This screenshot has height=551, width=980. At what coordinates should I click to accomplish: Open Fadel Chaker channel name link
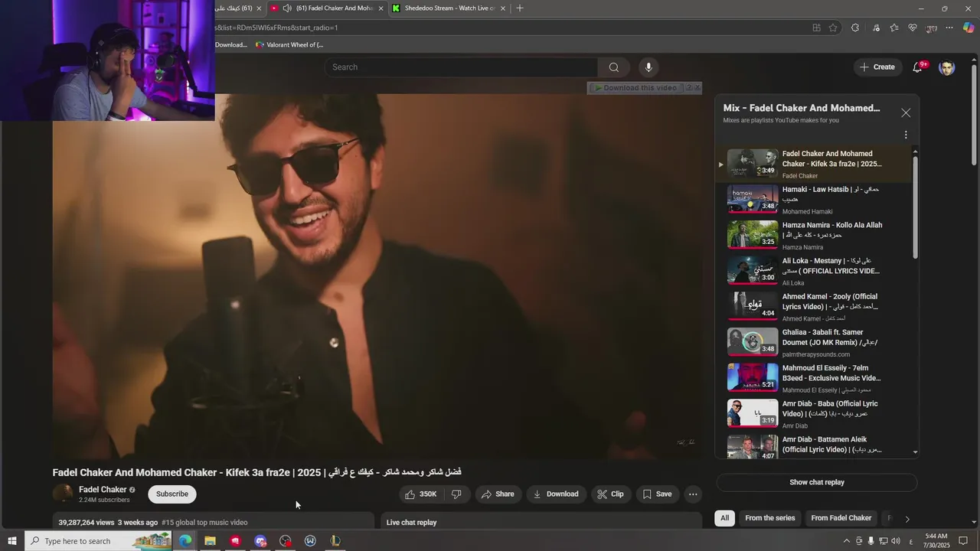click(103, 490)
